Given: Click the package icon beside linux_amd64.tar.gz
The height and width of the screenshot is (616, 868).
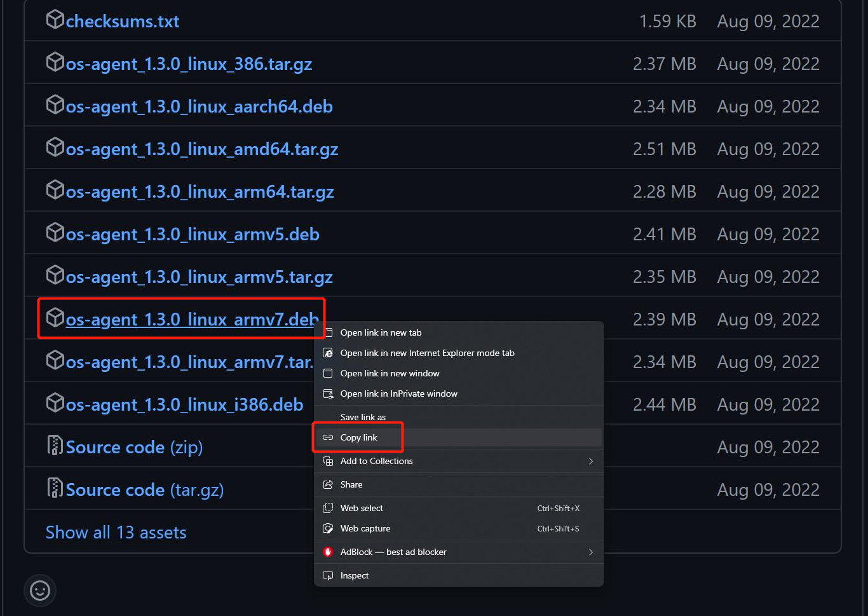Looking at the screenshot, I should (x=55, y=147).
